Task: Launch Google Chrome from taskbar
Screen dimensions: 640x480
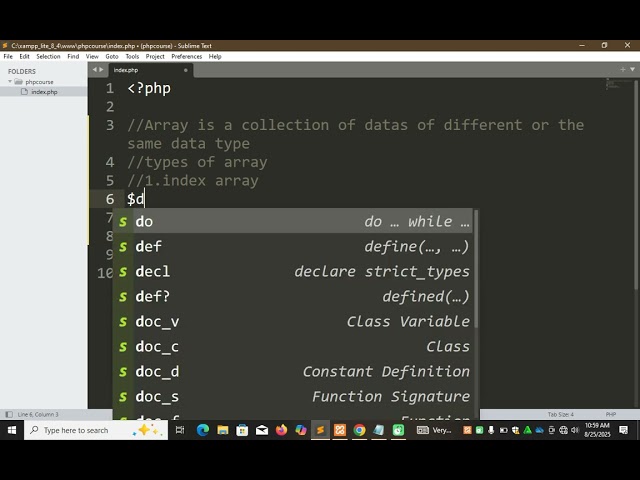Action: point(359,430)
